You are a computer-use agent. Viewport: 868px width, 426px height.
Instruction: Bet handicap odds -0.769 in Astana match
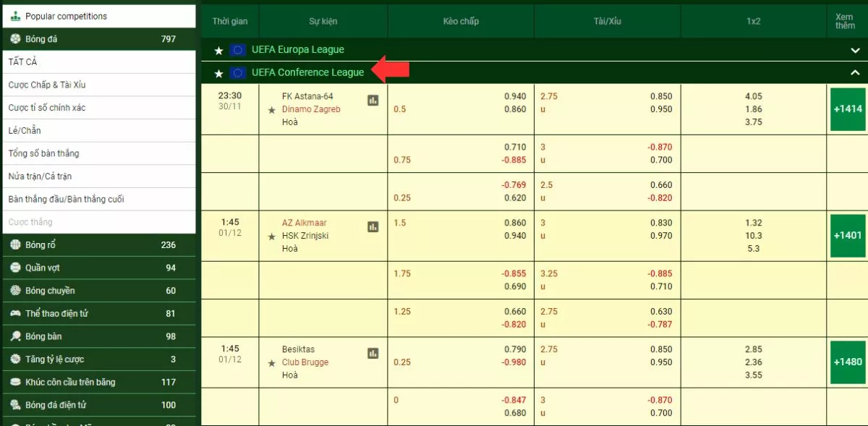pos(514,185)
